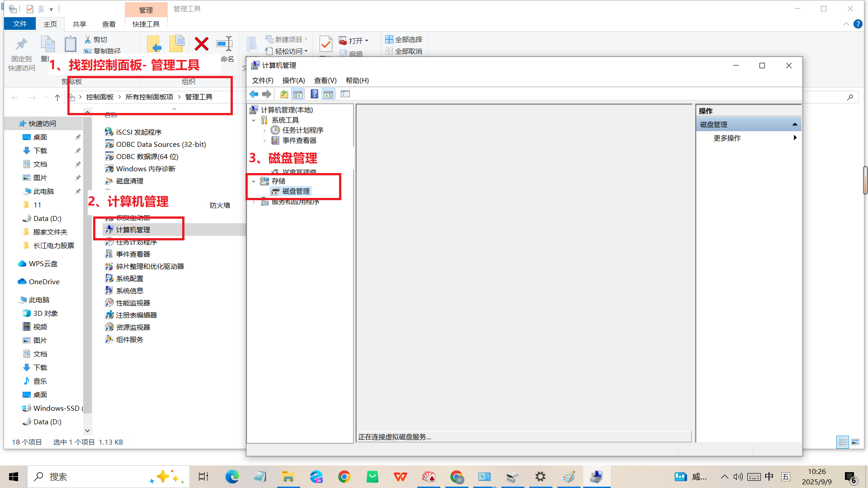Click the back arrow in Computer Management toolbar

[x=254, y=94]
